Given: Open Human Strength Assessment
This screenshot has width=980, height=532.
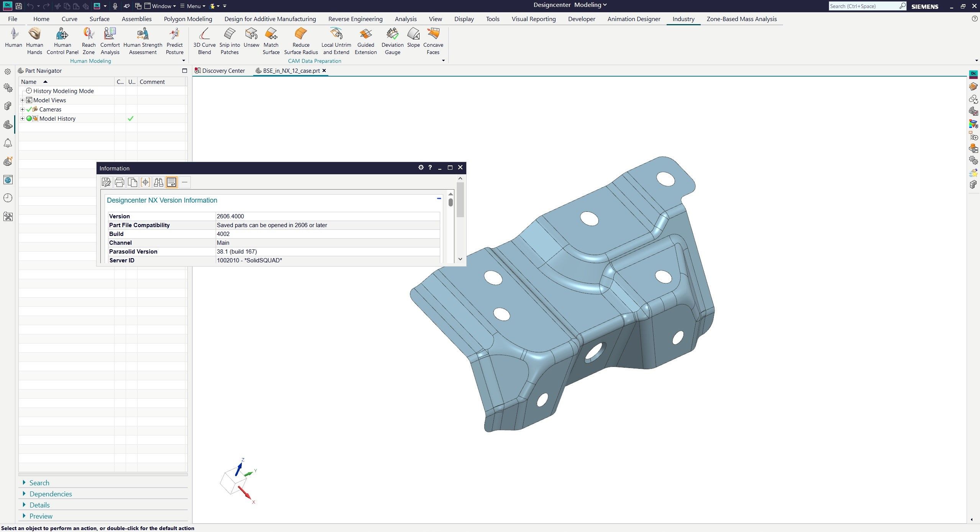Looking at the screenshot, I should pyautogui.click(x=143, y=41).
